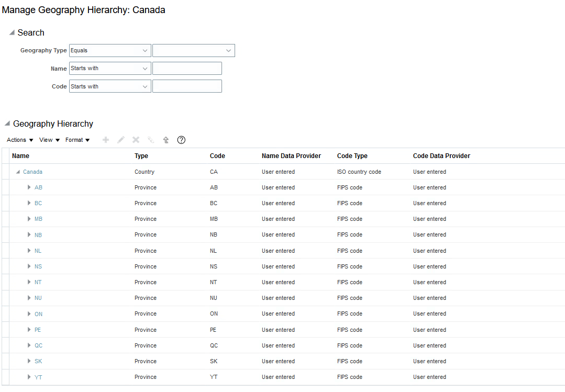Open the NB province link

(x=38, y=235)
